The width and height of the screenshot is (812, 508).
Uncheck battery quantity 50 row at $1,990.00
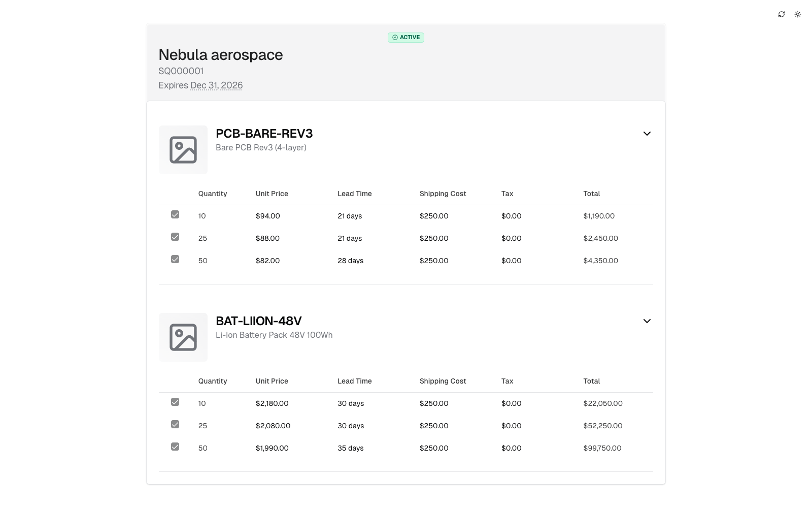click(175, 447)
